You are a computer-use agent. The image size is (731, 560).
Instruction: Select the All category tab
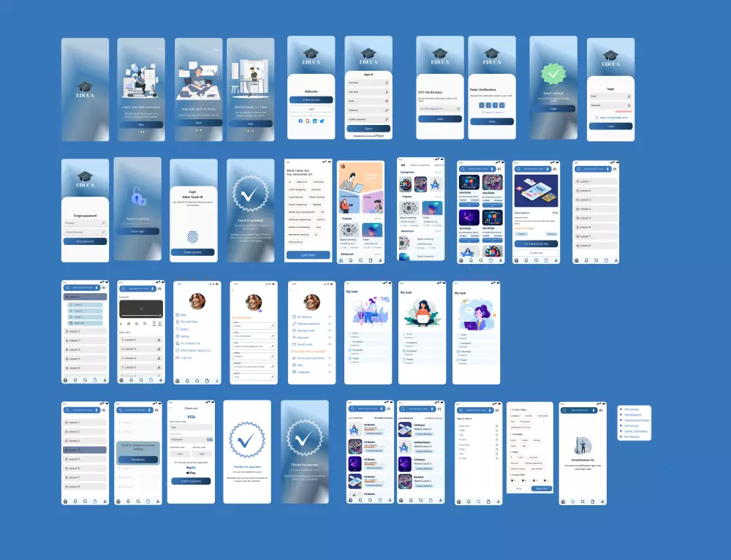click(x=403, y=166)
